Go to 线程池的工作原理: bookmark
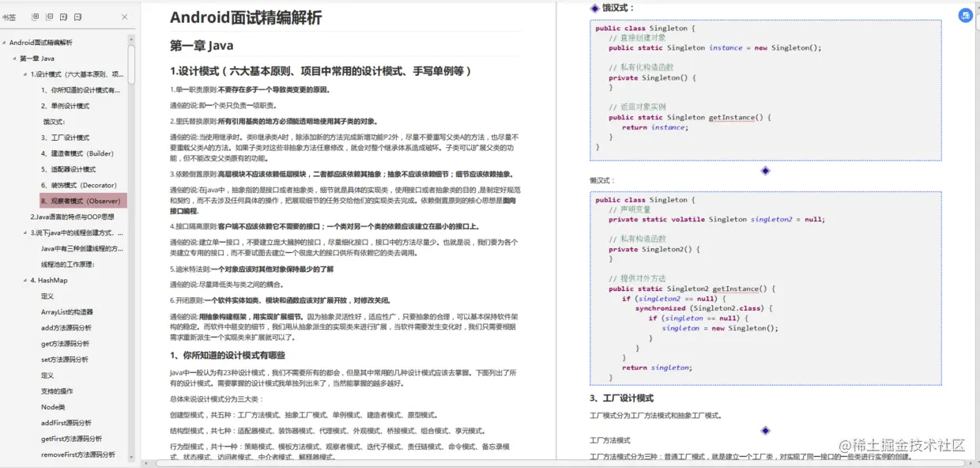 pos(68,264)
